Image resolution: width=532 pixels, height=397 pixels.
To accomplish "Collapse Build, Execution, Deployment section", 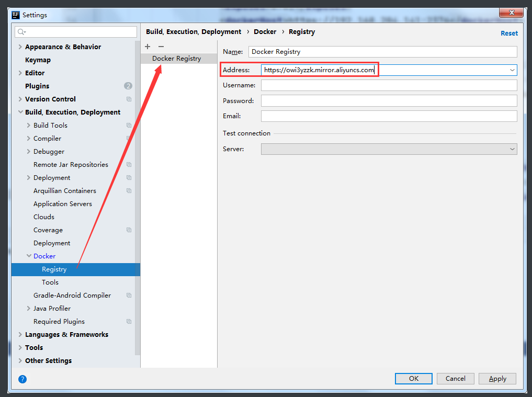I will [20, 112].
